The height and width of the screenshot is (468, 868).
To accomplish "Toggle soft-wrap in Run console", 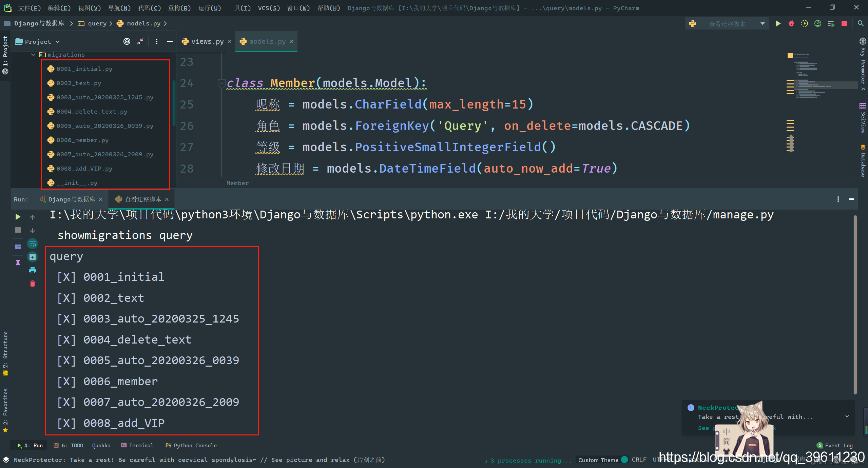I will (33, 244).
